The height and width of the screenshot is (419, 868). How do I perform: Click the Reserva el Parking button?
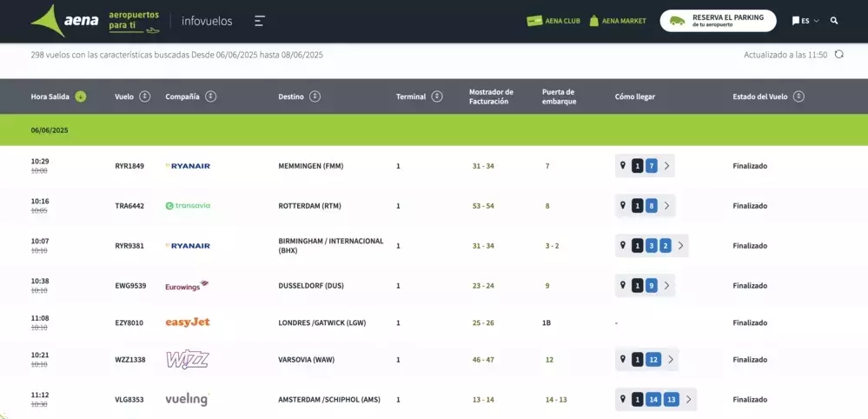click(718, 21)
